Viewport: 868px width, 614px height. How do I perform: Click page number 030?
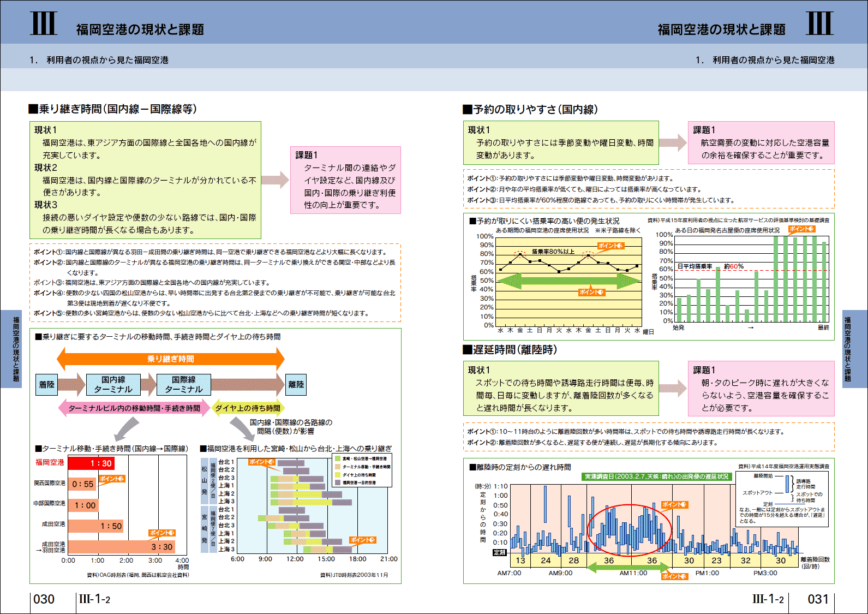coord(44,599)
